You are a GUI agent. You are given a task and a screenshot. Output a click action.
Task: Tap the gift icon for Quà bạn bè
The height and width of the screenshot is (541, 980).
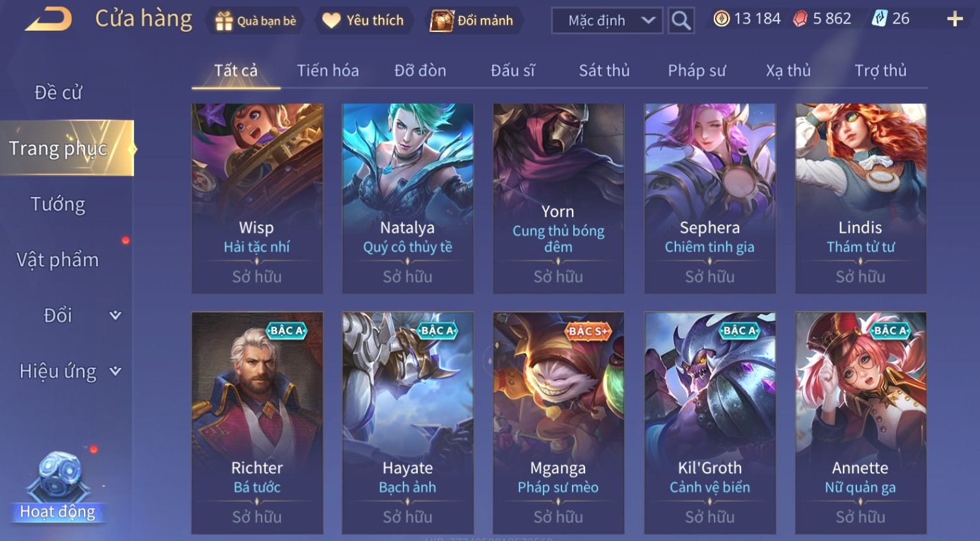coord(224,21)
